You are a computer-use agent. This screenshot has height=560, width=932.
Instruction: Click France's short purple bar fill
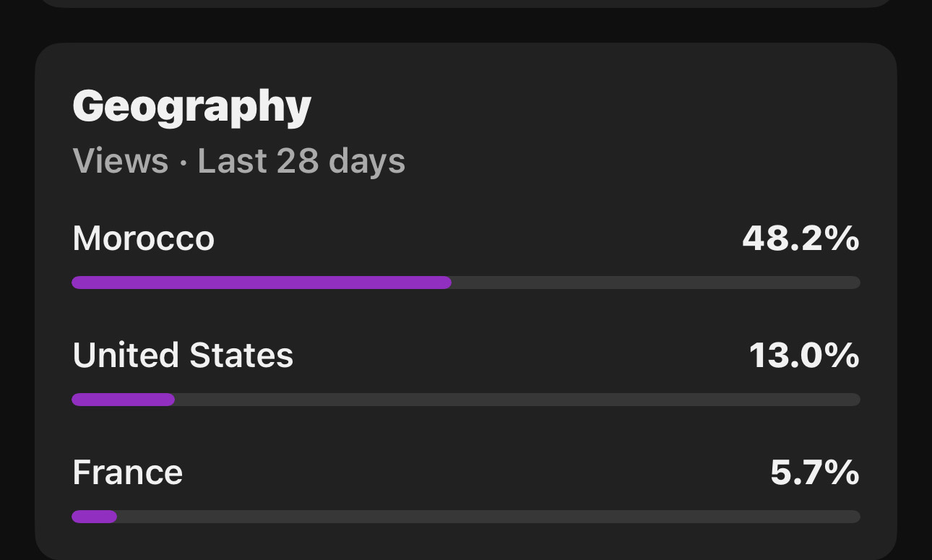(x=94, y=517)
